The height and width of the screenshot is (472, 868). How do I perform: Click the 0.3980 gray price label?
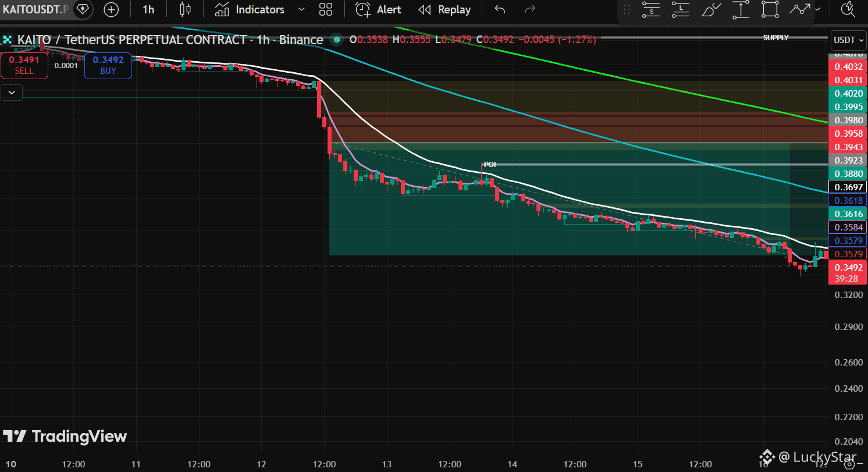point(848,120)
